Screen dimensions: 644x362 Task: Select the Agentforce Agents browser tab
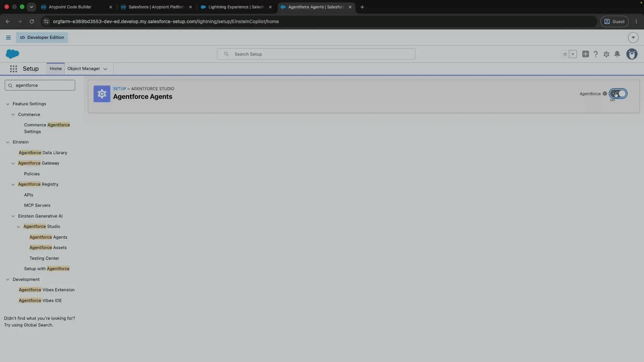point(316,7)
